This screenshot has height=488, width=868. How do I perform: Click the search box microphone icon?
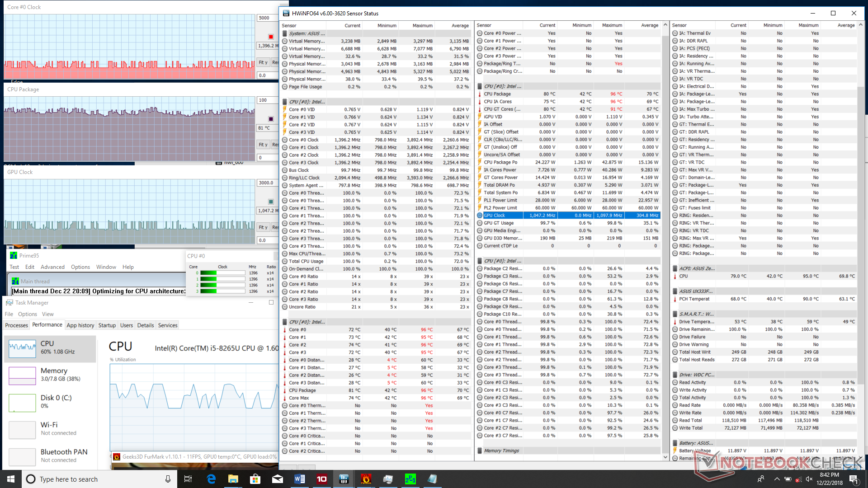point(168,479)
